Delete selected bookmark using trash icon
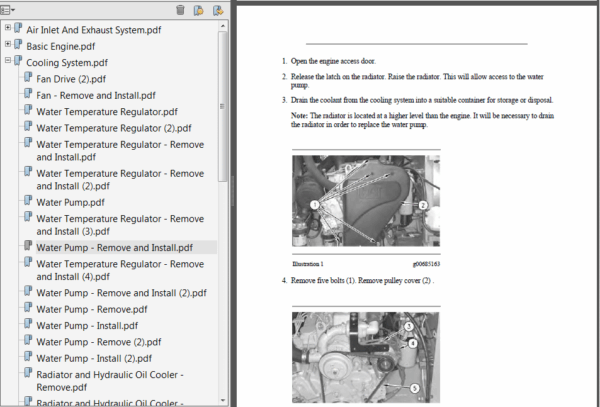The image size is (600, 407). click(x=180, y=10)
